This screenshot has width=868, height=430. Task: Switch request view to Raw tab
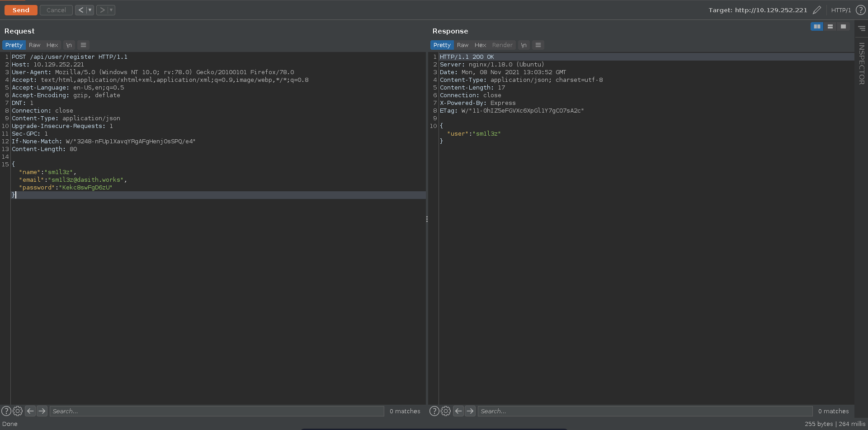pyautogui.click(x=34, y=45)
